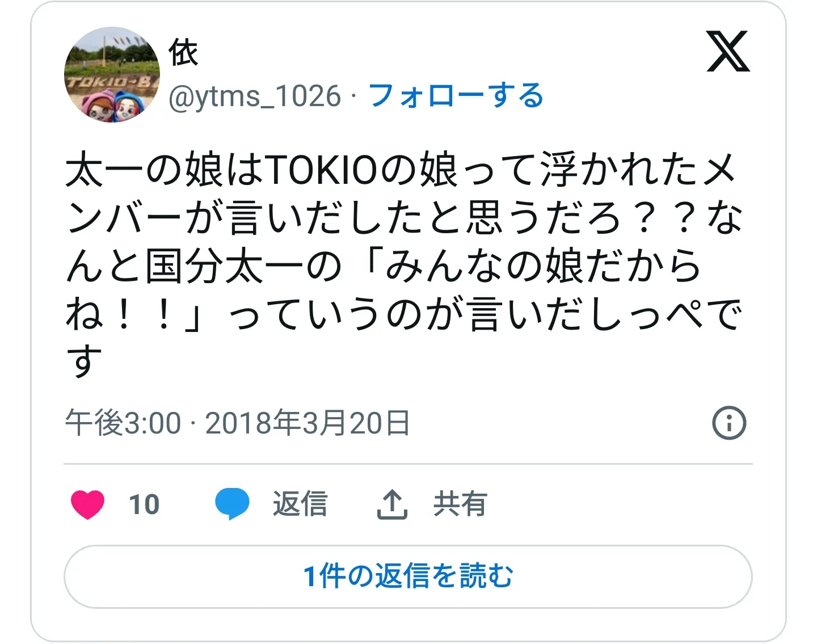The width and height of the screenshot is (817, 644).
Task: Click the 返信 reply label
Action: (300, 504)
